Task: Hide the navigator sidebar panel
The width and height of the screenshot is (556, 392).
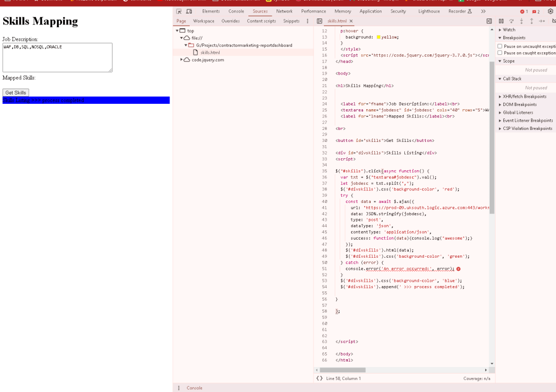Action: coord(320,21)
